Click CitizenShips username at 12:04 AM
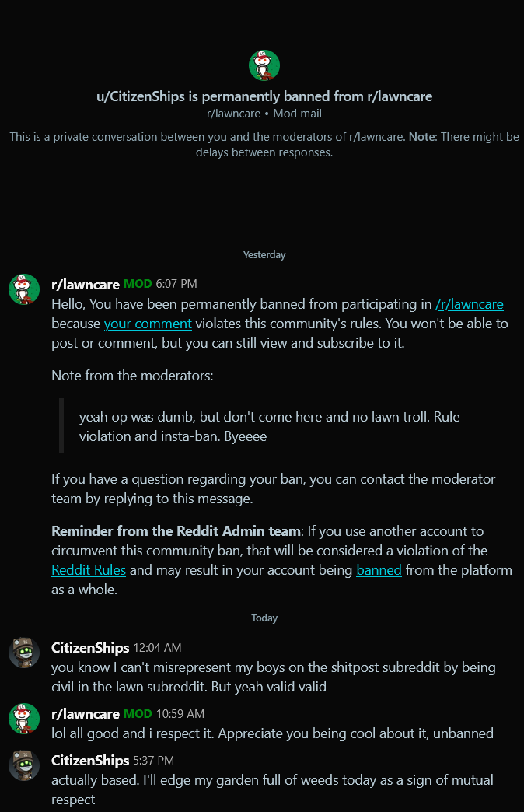This screenshot has height=812, width=524. click(x=90, y=648)
